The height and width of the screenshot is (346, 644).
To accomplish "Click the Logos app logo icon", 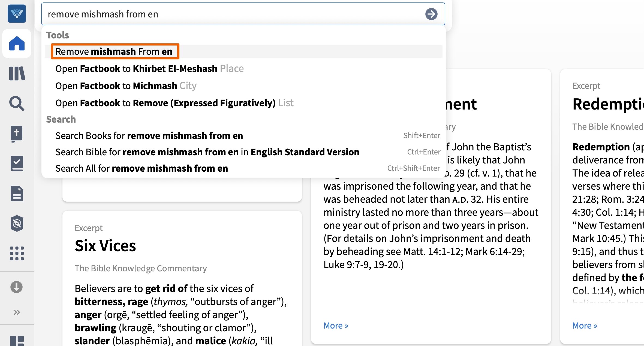I will point(17,14).
